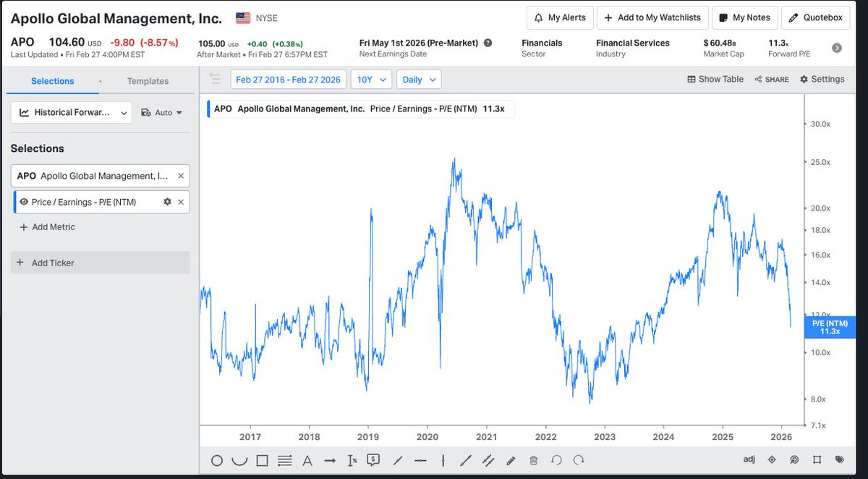Screen dimensions: 868x479
Task: Expand more stats with right chevron
Action: click(x=837, y=48)
